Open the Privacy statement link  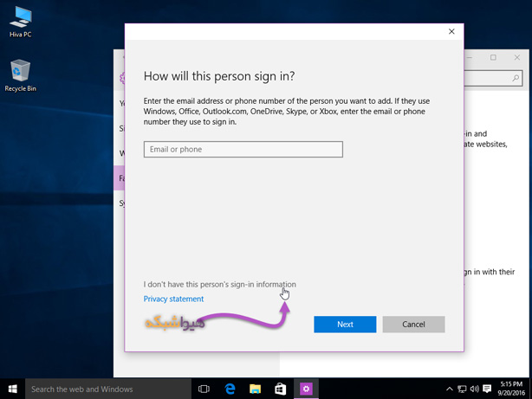coord(173,299)
